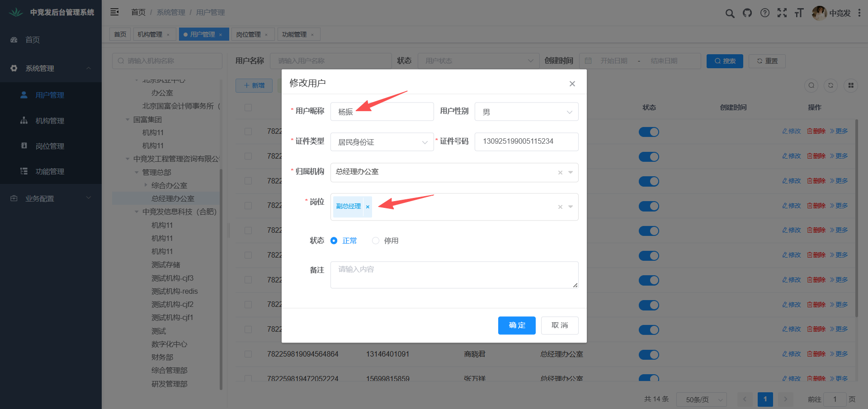Click the 请输入机构名称 search field
Screen dimensions: 868x409
[x=167, y=61]
